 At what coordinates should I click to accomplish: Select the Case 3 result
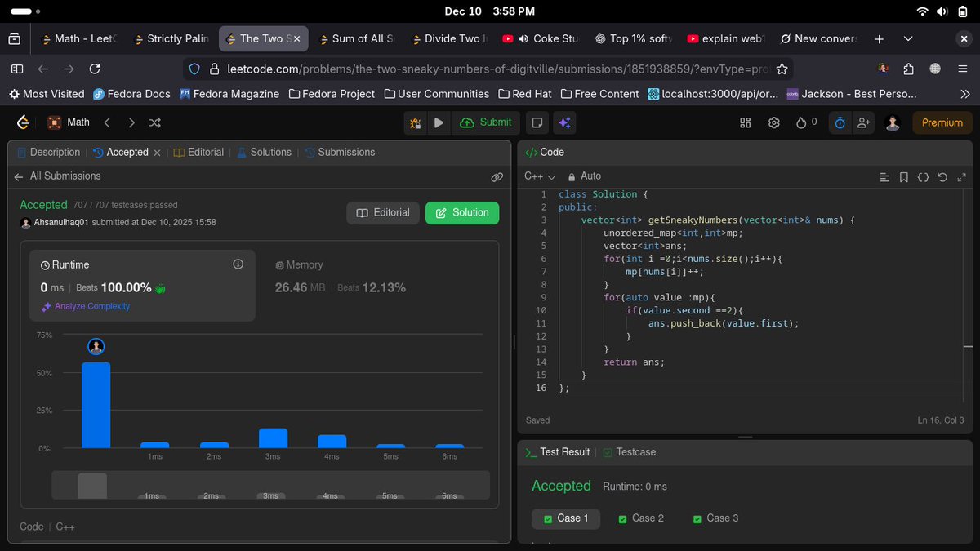(x=715, y=518)
